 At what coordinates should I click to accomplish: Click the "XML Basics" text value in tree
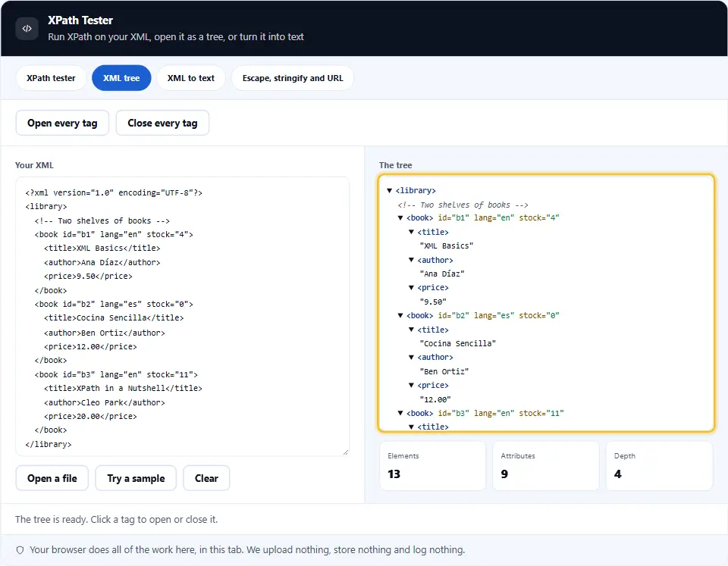point(447,246)
